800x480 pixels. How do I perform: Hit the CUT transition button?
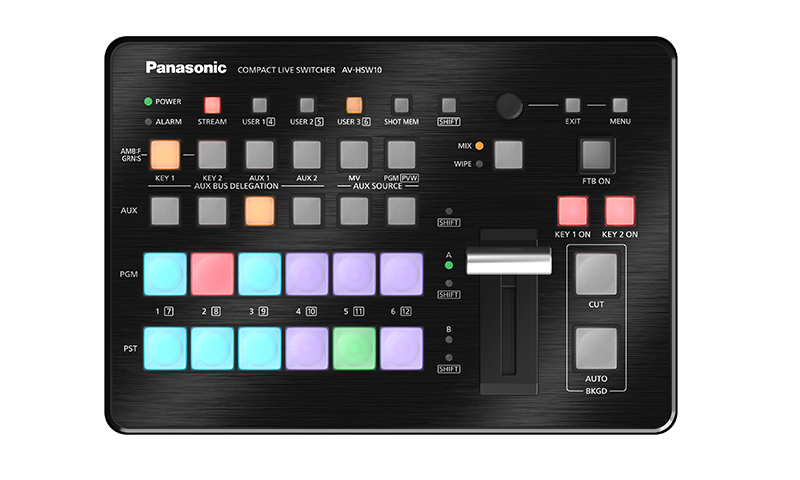click(596, 274)
